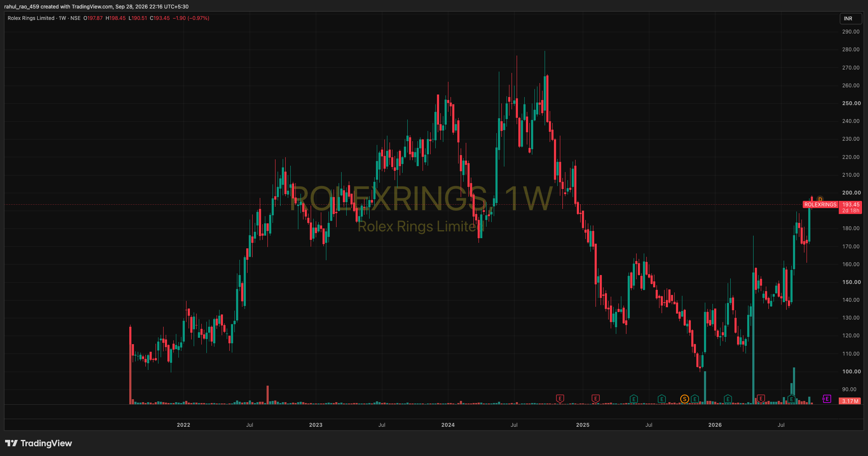Click the 2023 label on the time axis
The height and width of the screenshot is (456, 868).
tap(316, 425)
